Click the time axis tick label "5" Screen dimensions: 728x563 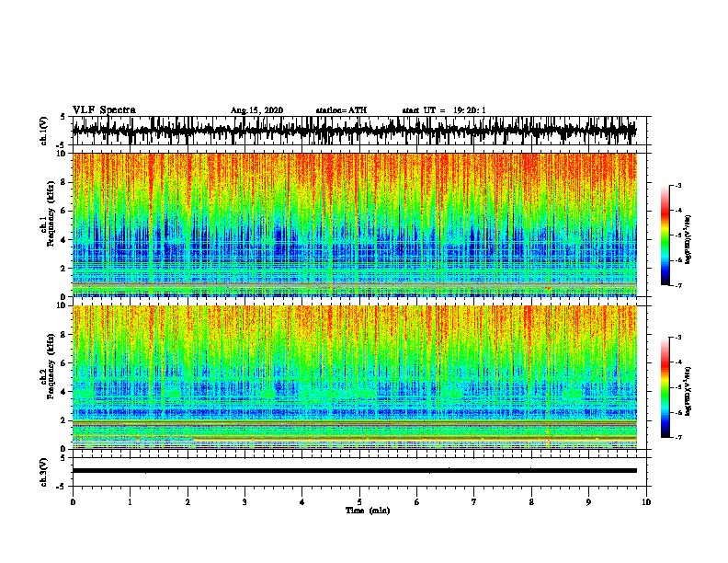[x=359, y=502]
